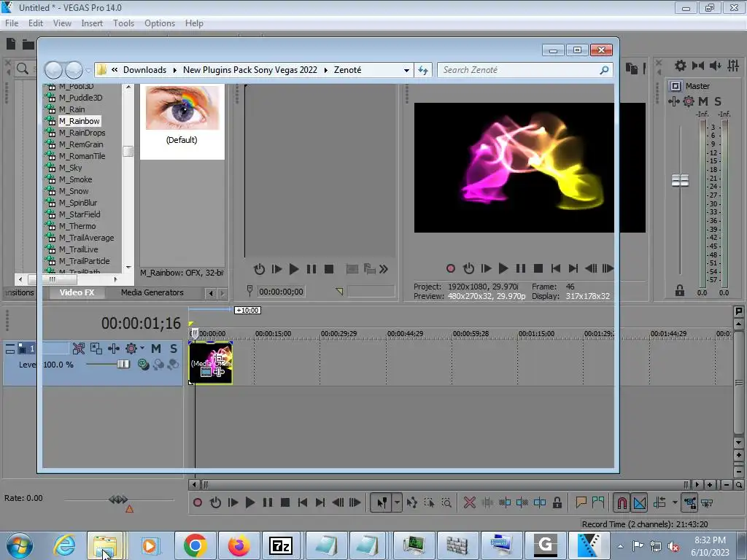Click Record in the main timeline transport bar
747x560 pixels.
(x=198, y=502)
